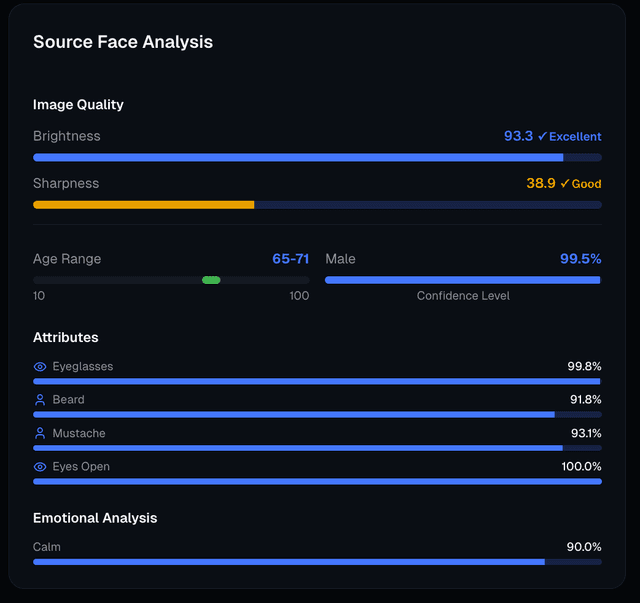The image size is (640, 603).
Task: Click the Image Quality section title
Action: click(78, 105)
